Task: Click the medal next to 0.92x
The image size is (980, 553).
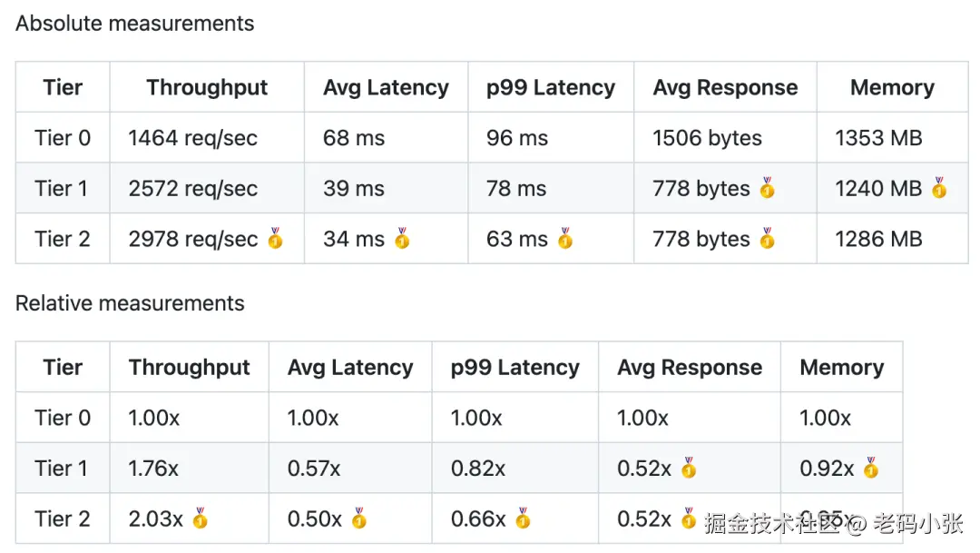Action: (871, 468)
